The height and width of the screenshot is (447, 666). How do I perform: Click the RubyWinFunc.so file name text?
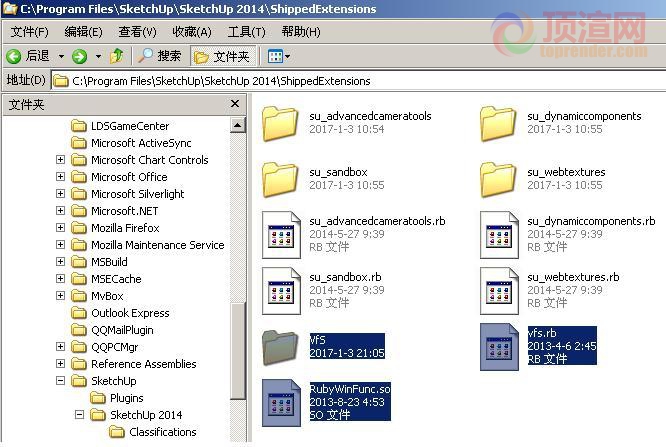[x=350, y=389]
